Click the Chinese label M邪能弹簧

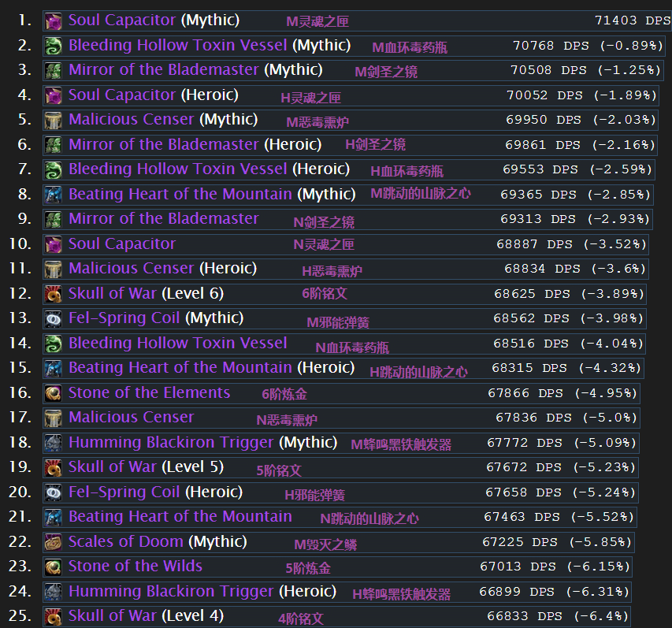[338, 323]
